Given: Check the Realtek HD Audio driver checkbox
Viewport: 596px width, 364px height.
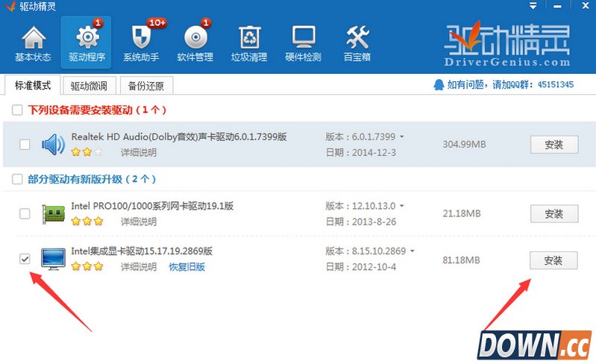Looking at the screenshot, I should [x=25, y=144].
